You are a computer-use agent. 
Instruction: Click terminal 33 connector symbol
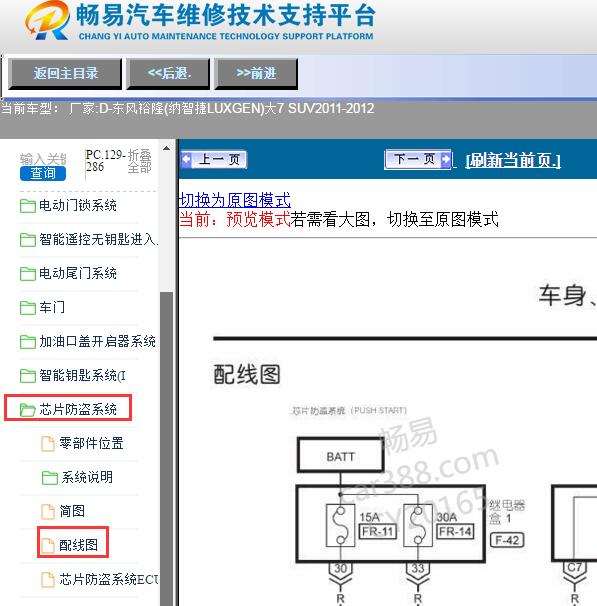[x=418, y=573]
